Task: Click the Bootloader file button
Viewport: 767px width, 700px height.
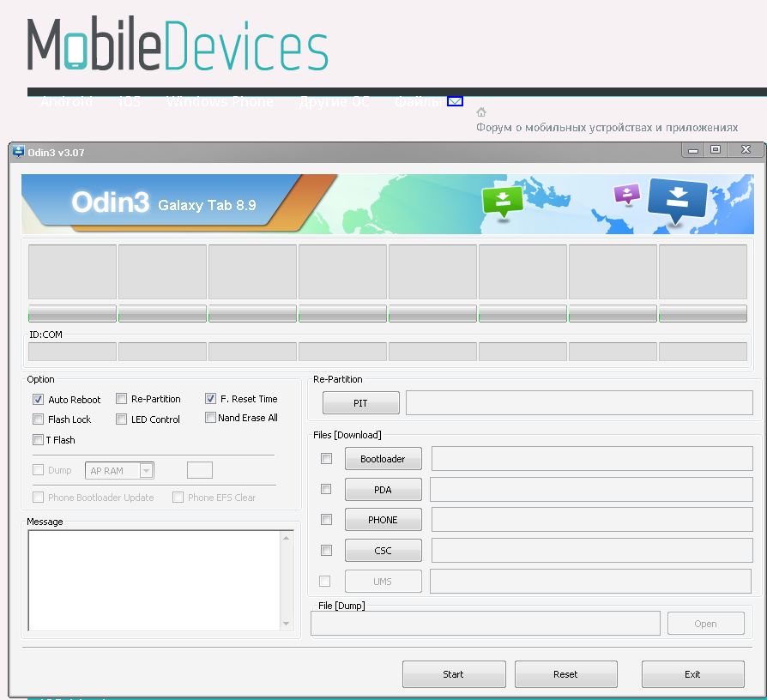Action: [383, 459]
